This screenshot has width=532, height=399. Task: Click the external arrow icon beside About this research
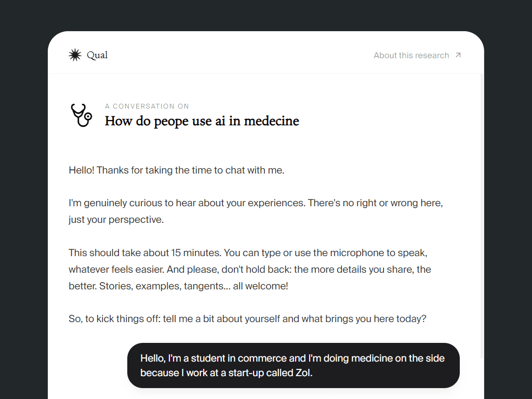pyautogui.click(x=458, y=55)
